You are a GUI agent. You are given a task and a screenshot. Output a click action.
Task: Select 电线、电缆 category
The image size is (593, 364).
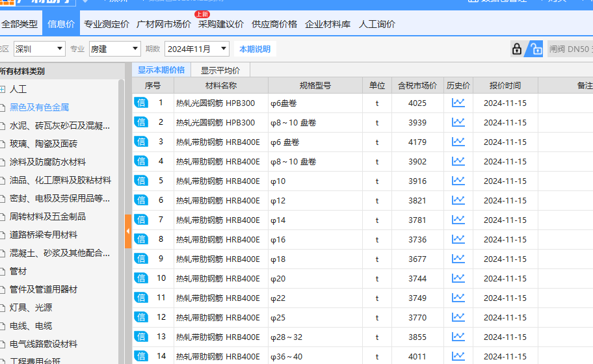31,326
